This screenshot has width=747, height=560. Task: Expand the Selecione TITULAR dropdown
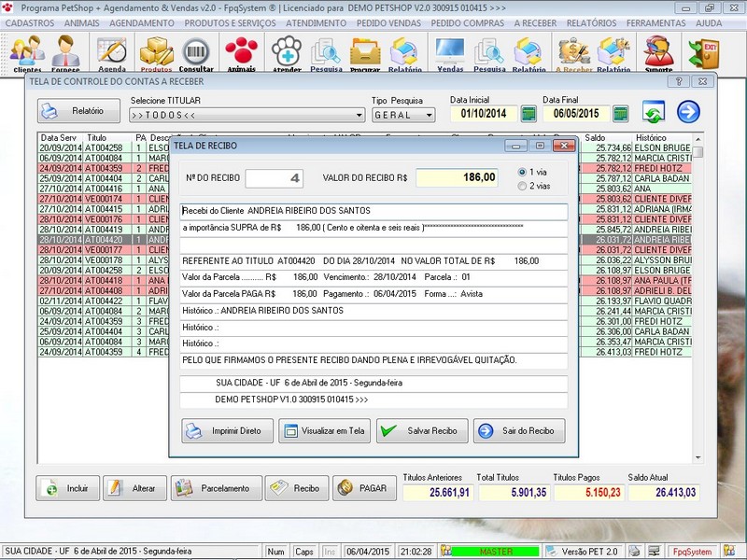(359, 115)
